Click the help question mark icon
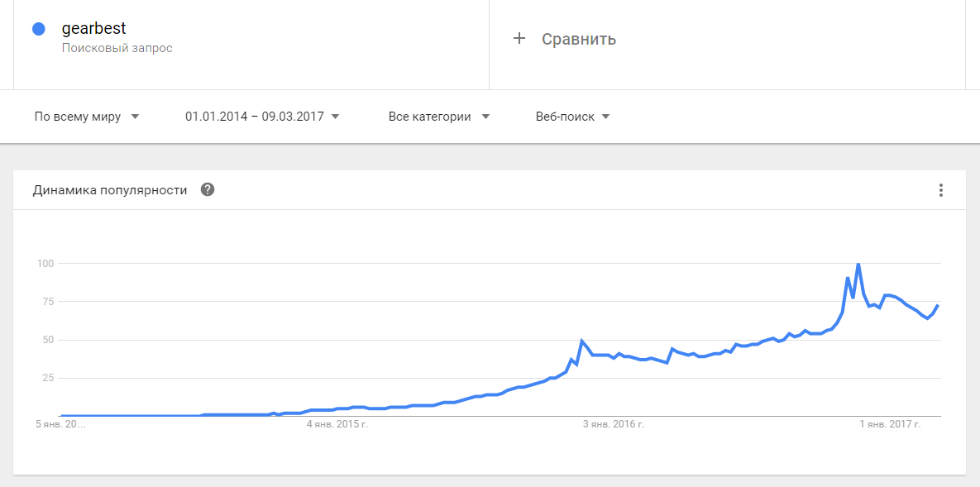This screenshot has width=980, height=487. pos(208,190)
